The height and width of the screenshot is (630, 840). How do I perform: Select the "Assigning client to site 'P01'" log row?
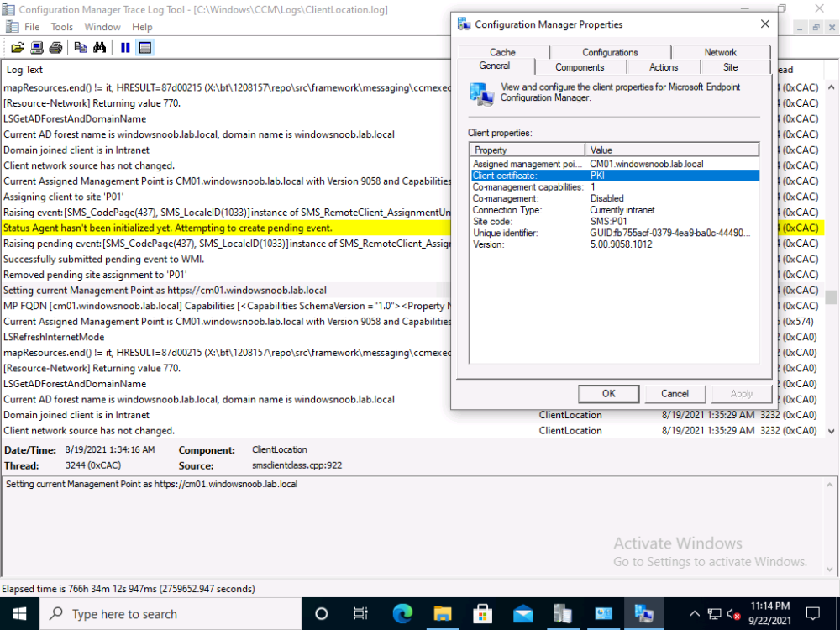coord(226,197)
